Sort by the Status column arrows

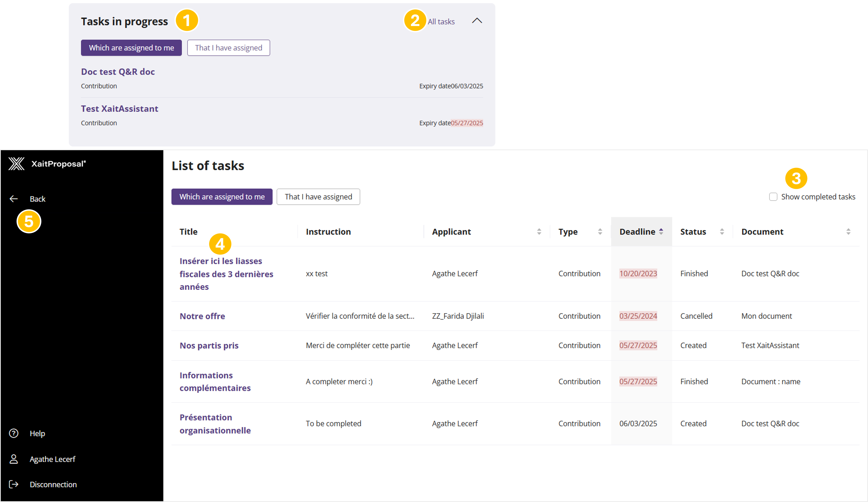pos(722,232)
